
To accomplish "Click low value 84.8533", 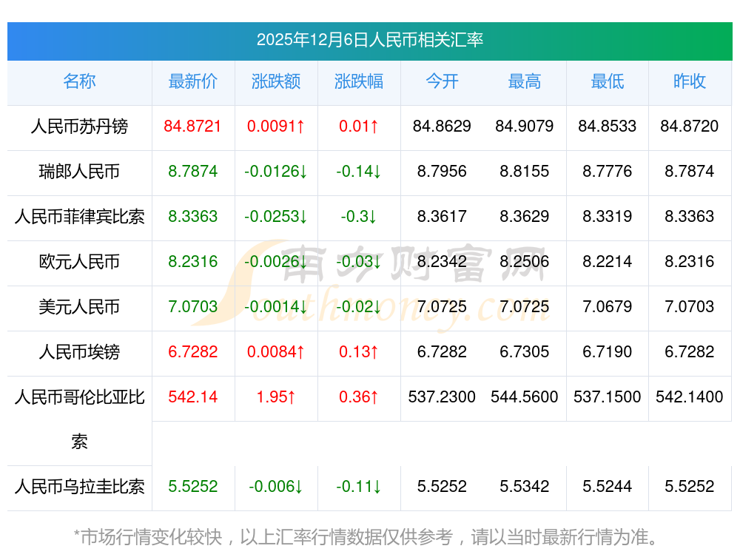I will tap(608, 126).
